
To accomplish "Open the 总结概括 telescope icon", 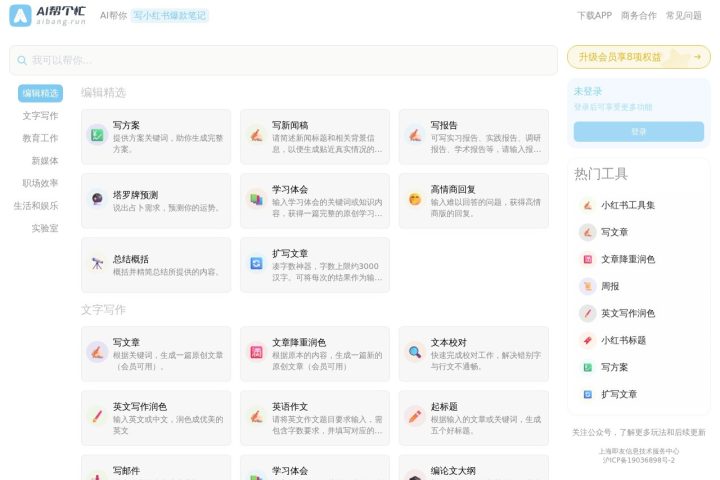I will click(x=97, y=263).
